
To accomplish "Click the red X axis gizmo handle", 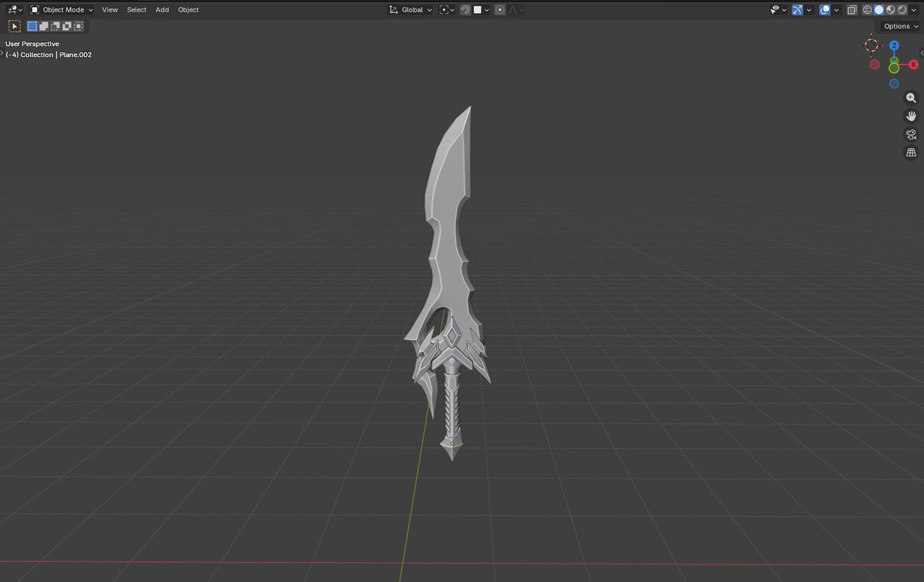I will coord(914,65).
